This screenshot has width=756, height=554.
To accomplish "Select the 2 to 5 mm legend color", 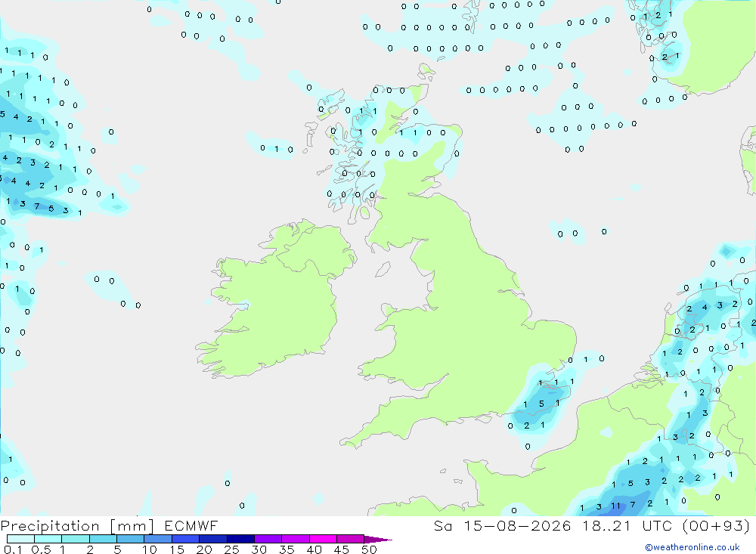I will [103, 539].
